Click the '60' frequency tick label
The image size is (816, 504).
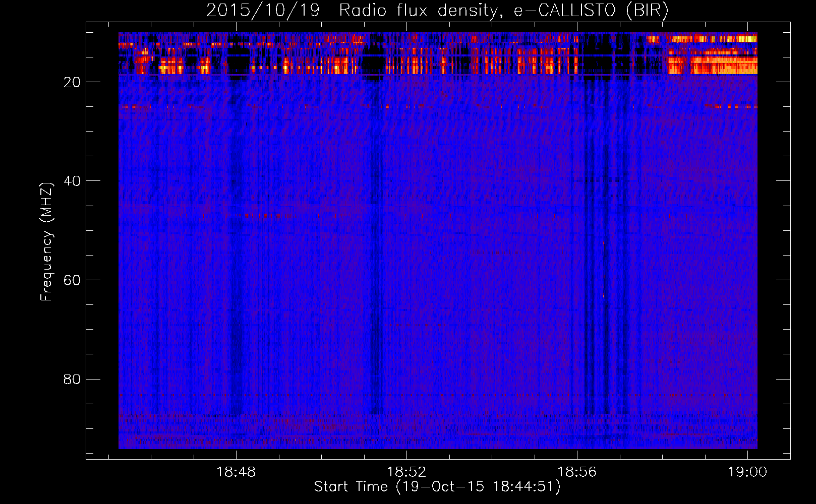coord(72,280)
